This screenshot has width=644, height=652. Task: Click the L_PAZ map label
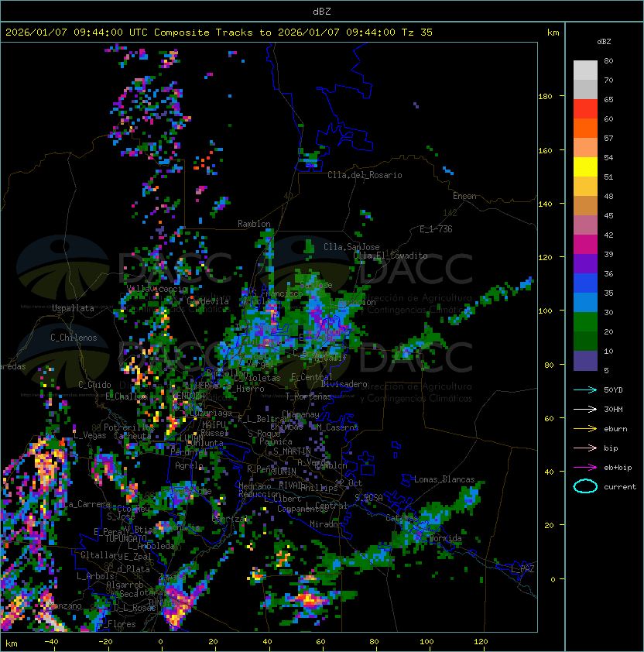[522, 569]
